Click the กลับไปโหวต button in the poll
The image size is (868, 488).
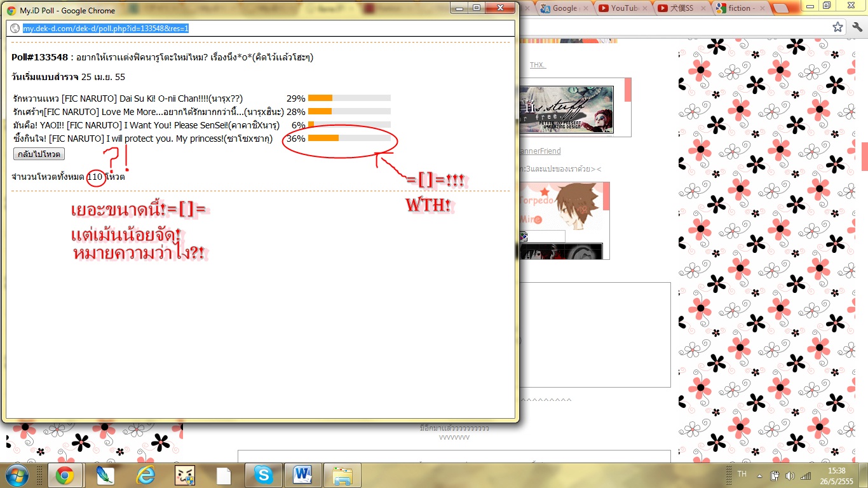pyautogui.click(x=39, y=154)
